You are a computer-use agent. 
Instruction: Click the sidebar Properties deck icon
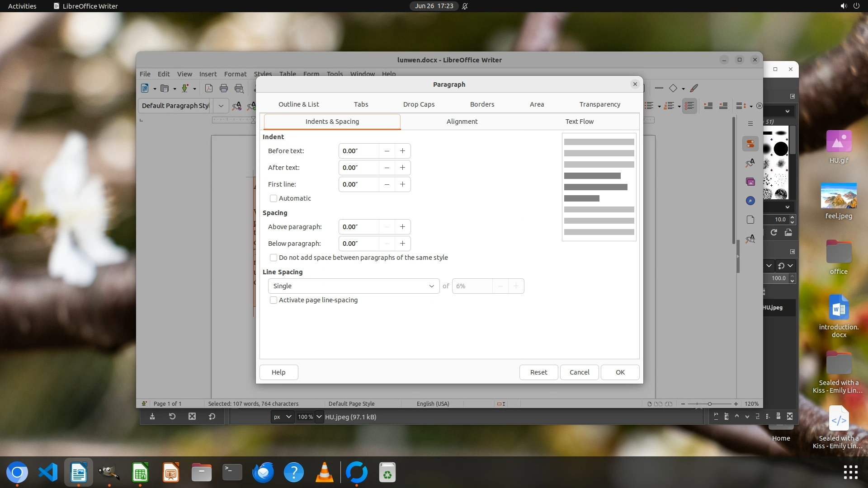750,144
